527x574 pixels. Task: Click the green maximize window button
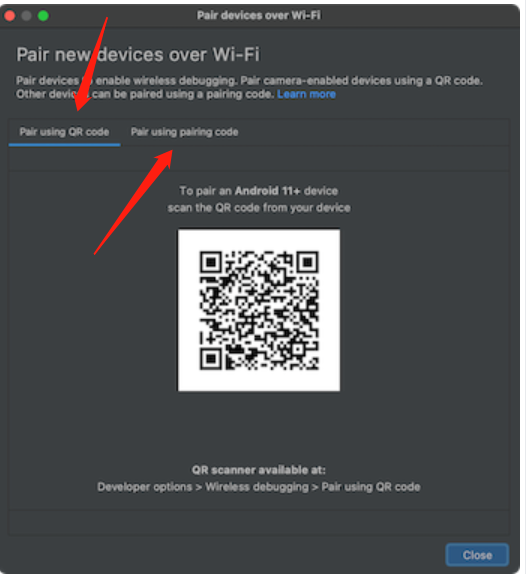click(x=43, y=16)
